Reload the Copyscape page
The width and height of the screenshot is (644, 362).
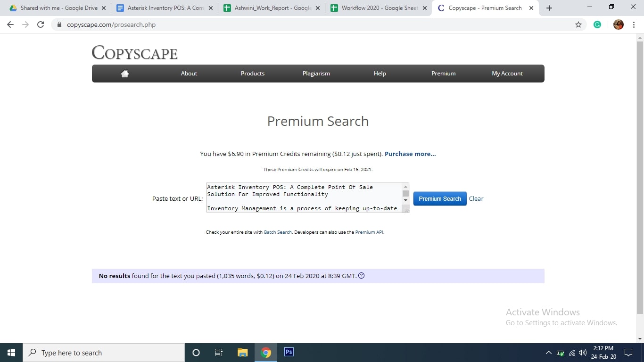coord(41,25)
